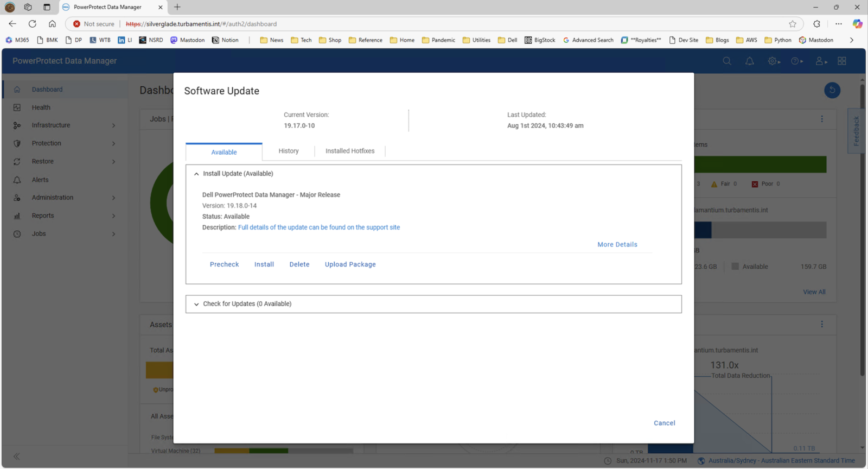Click the browser home icon
868x469 pixels.
pyautogui.click(x=52, y=24)
